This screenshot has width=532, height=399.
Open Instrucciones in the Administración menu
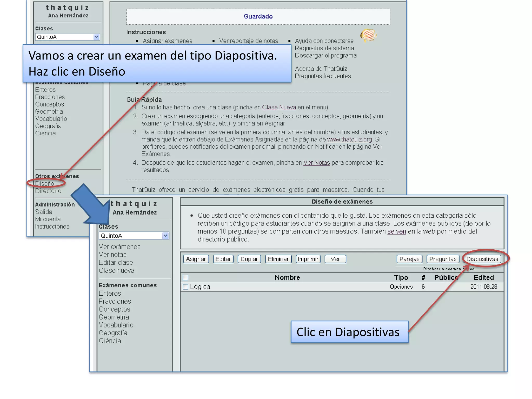click(52, 226)
